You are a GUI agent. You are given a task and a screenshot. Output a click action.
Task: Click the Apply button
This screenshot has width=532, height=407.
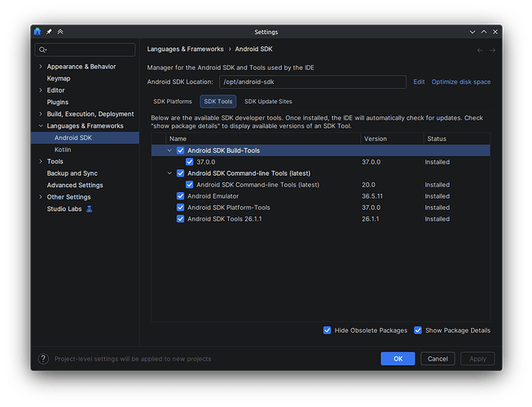pos(477,358)
